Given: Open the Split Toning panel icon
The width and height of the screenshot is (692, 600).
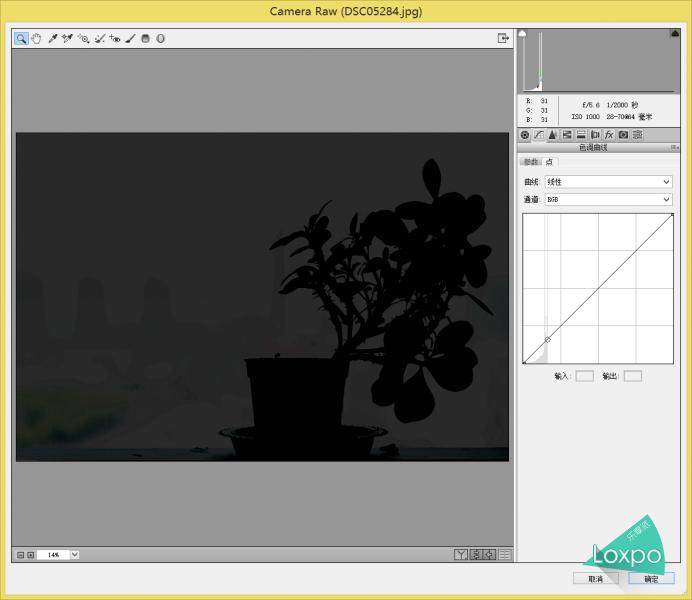Looking at the screenshot, I should pyautogui.click(x=581, y=135).
